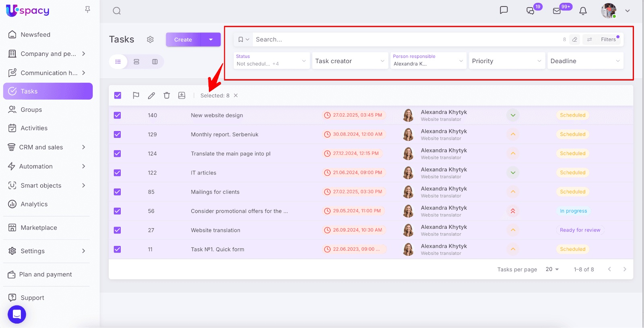This screenshot has height=328, width=644.
Task: Open the mail inbox icon with 99+ badge
Action: pyautogui.click(x=557, y=11)
